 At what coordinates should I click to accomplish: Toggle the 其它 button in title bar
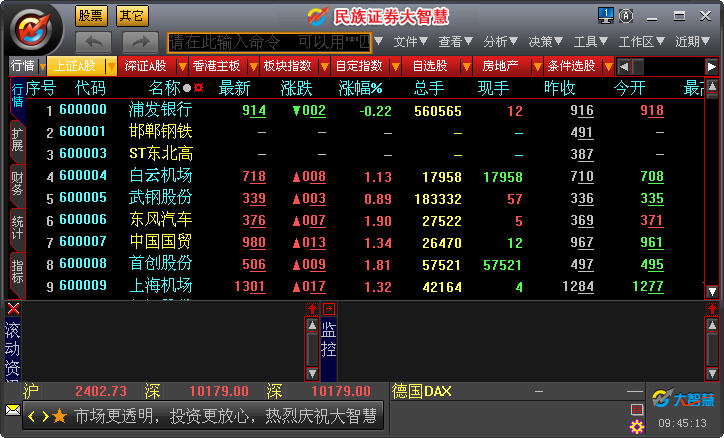(x=130, y=16)
